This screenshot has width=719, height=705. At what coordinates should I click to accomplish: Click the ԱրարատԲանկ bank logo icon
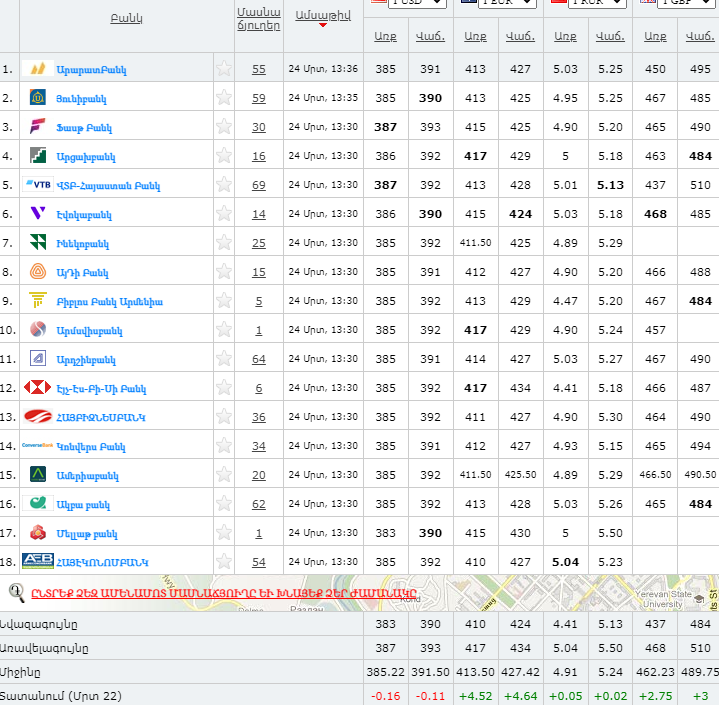tap(38, 69)
